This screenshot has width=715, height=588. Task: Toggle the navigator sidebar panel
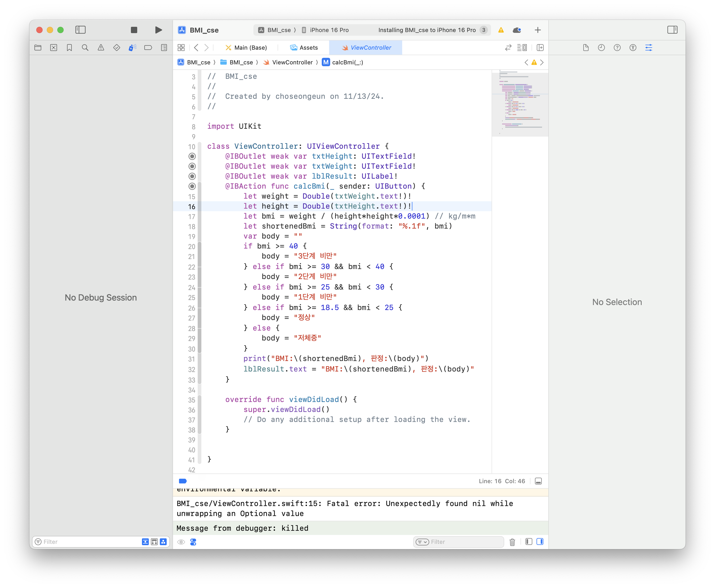coord(80,30)
